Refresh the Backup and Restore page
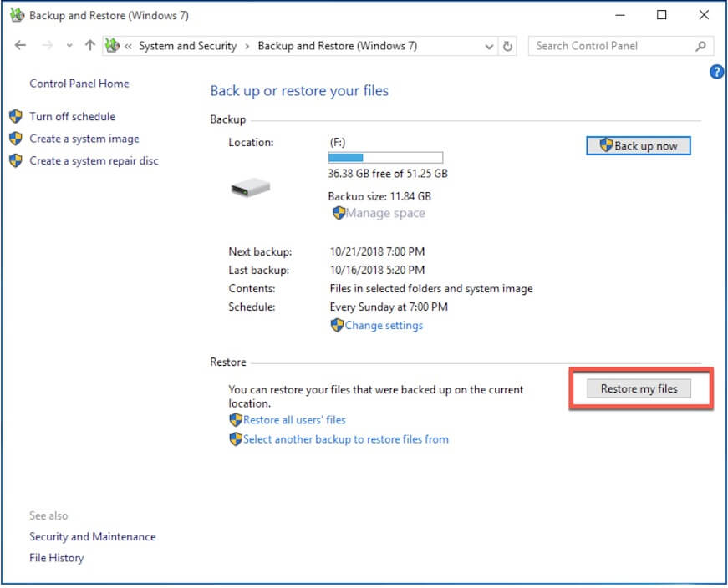728x588 pixels. click(507, 46)
